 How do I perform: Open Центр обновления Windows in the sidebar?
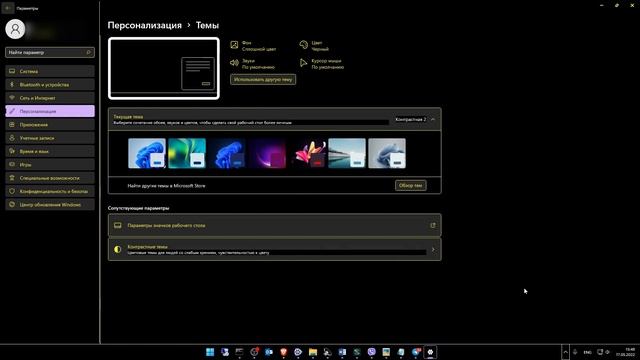50,204
